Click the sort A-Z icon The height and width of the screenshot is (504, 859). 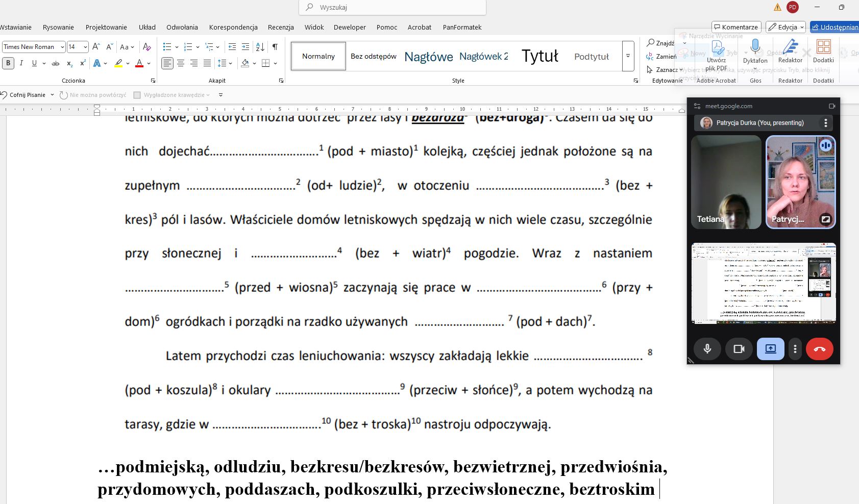[x=260, y=47]
